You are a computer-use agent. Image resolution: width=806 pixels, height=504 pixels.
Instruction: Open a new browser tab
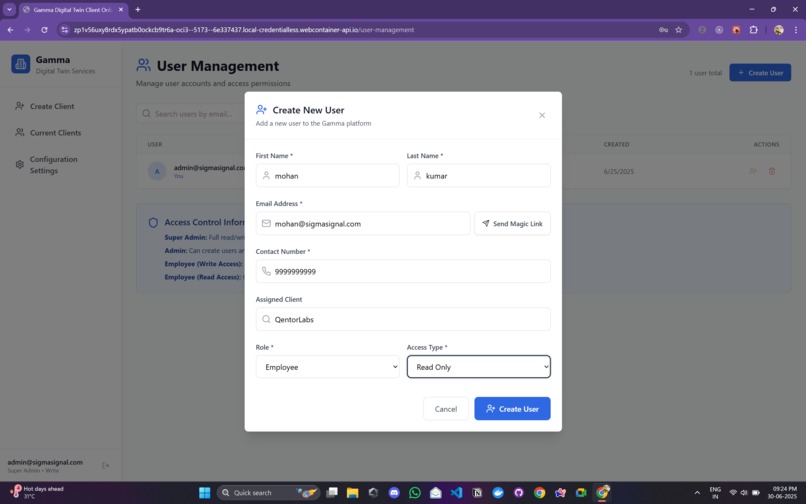tap(137, 9)
